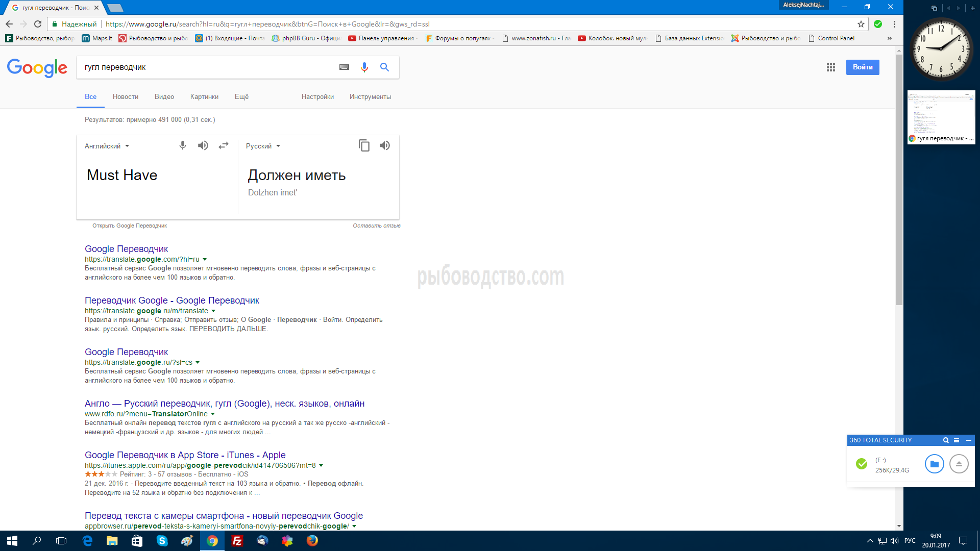The width and height of the screenshot is (980, 551).
Task: Start voice search with microphone icon
Action: [x=364, y=67]
